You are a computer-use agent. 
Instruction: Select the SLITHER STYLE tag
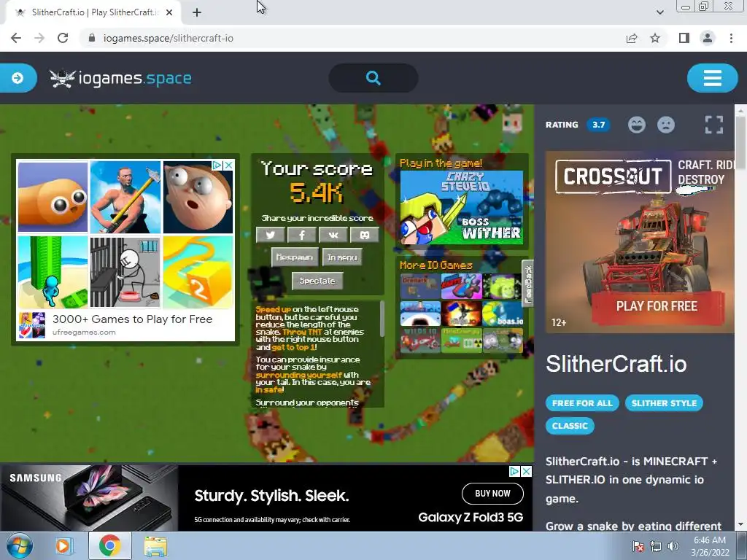pos(664,402)
